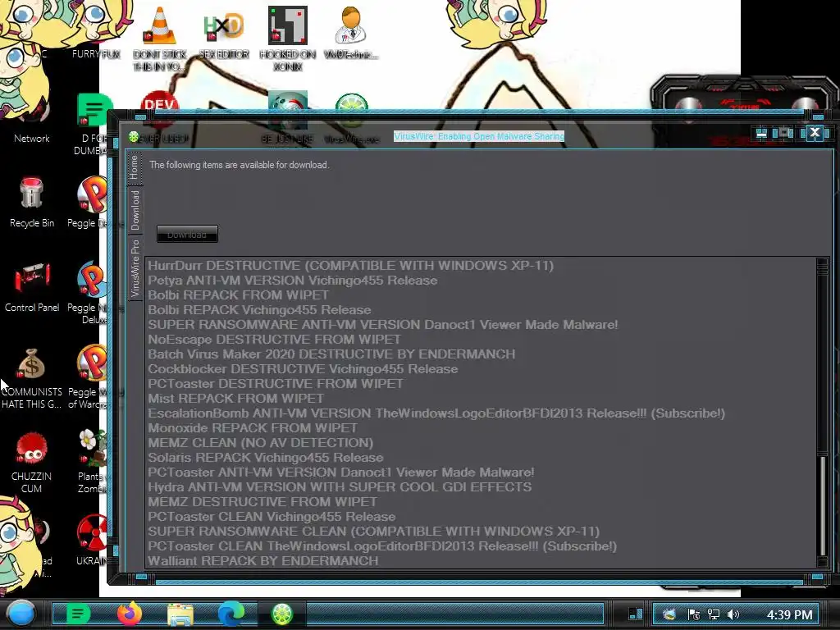Viewport: 840px width, 630px height.
Task: Click the Action Center flag tray icon
Action: [x=694, y=614]
